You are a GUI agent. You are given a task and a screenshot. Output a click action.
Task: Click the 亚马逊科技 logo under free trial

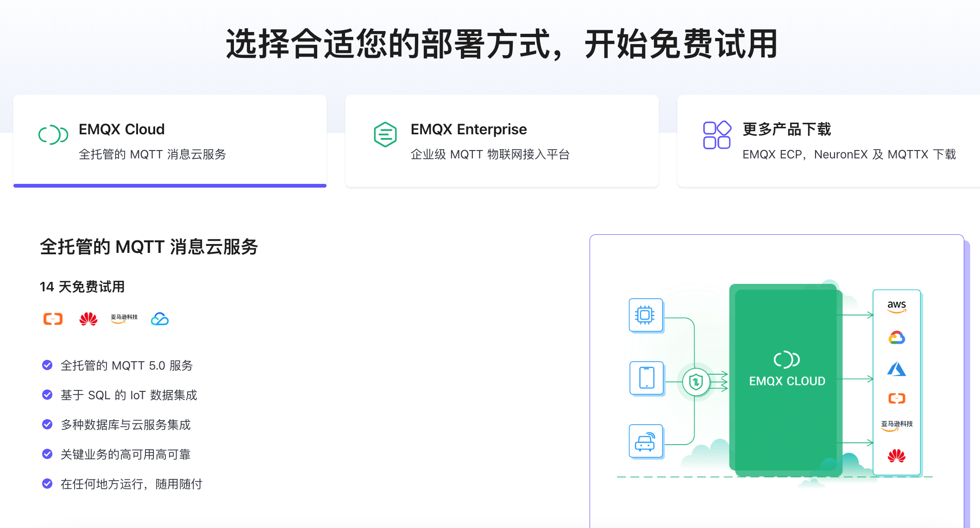[124, 319]
